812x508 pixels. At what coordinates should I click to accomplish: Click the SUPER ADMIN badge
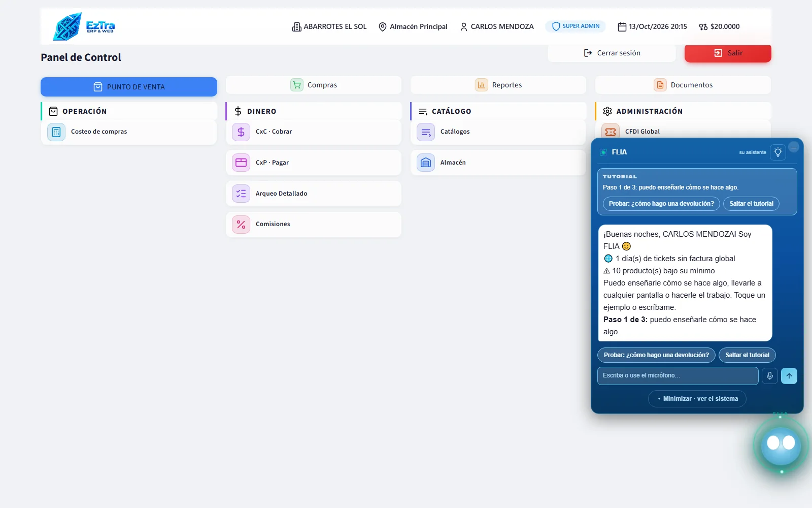[576, 26]
